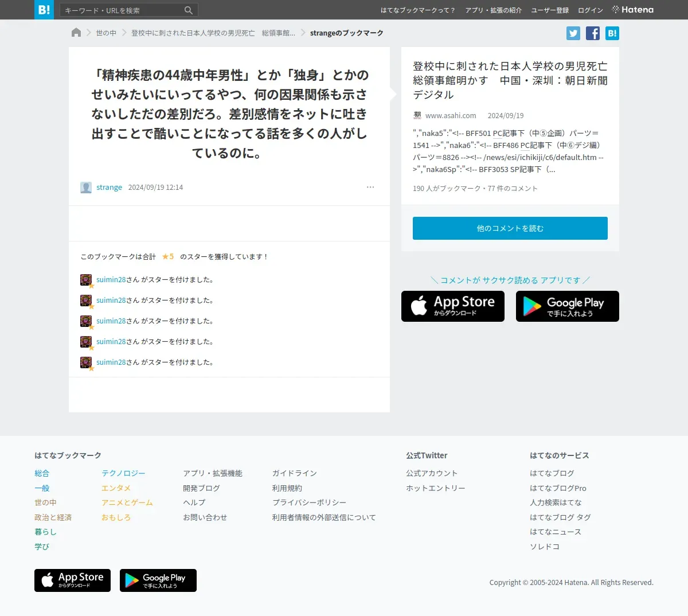Share on Facebook using the f icon
This screenshot has width=688, height=616.
593,33
